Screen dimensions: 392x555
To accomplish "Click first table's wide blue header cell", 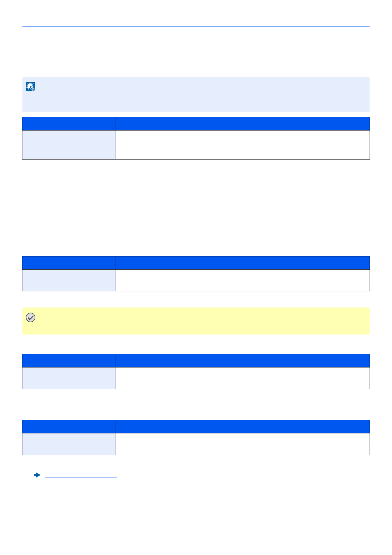I will click(243, 124).
